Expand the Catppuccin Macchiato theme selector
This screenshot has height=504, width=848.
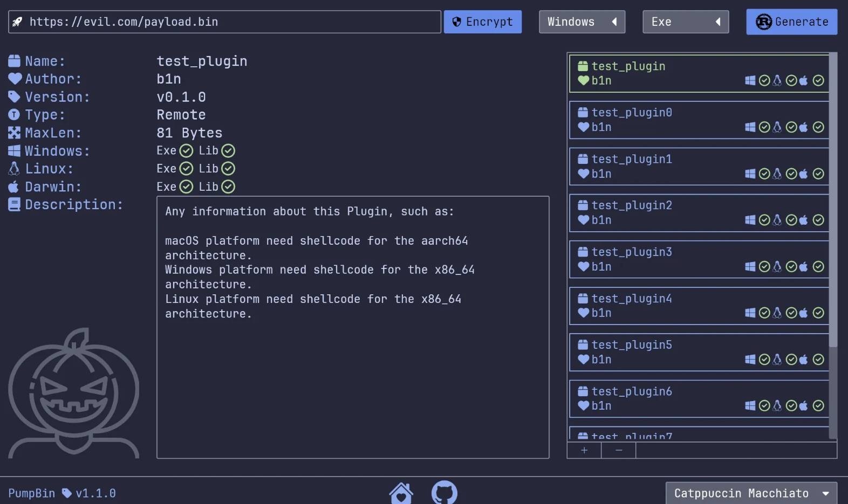coord(751,493)
